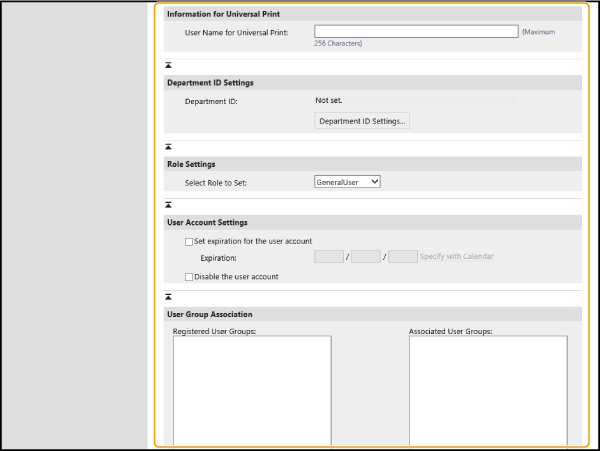The image size is (600, 451).
Task: Open the Select Role to Set dropdown
Action: [x=347, y=182]
